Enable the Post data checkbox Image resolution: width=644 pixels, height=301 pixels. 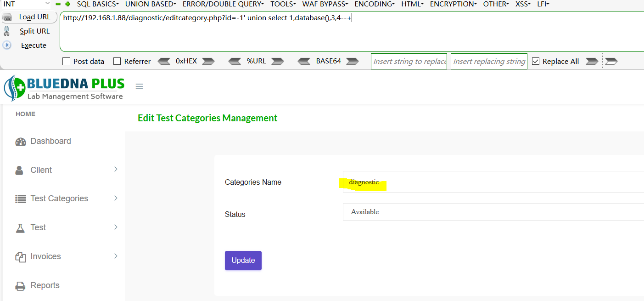(x=66, y=61)
